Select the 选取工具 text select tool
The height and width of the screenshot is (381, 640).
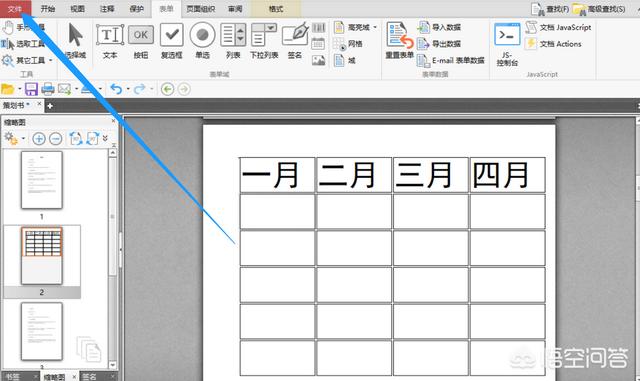(x=24, y=44)
